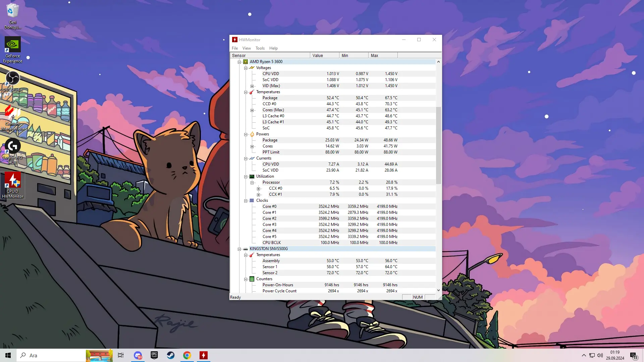
Task: Open the volume control in system tray
Action: click(x=600, y=355)
